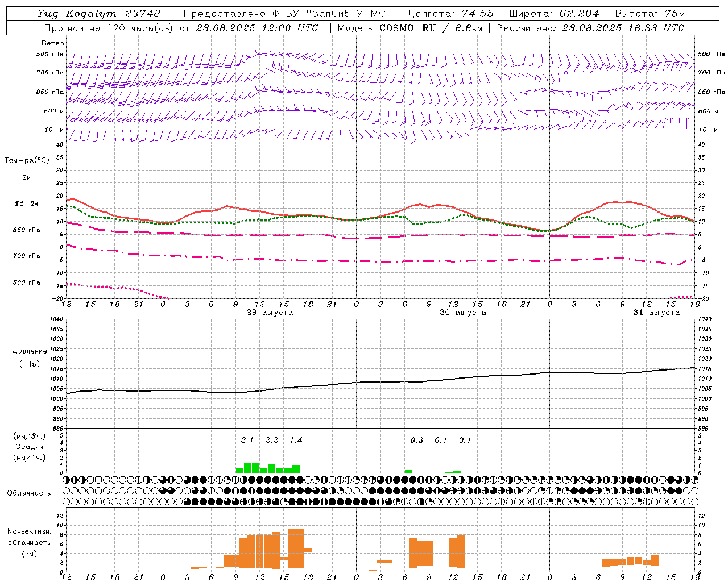This screenshot has height=582, width=728.
Task: Click the '(мм/3ч.)' precipitation unit label
Action: [30, 436]
